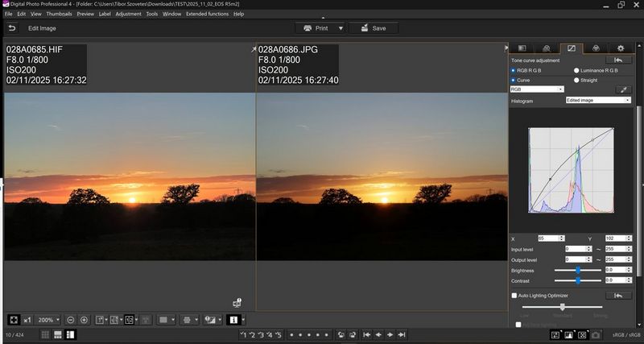
Task: Click the Save button
Action: (x=374, y=28)
